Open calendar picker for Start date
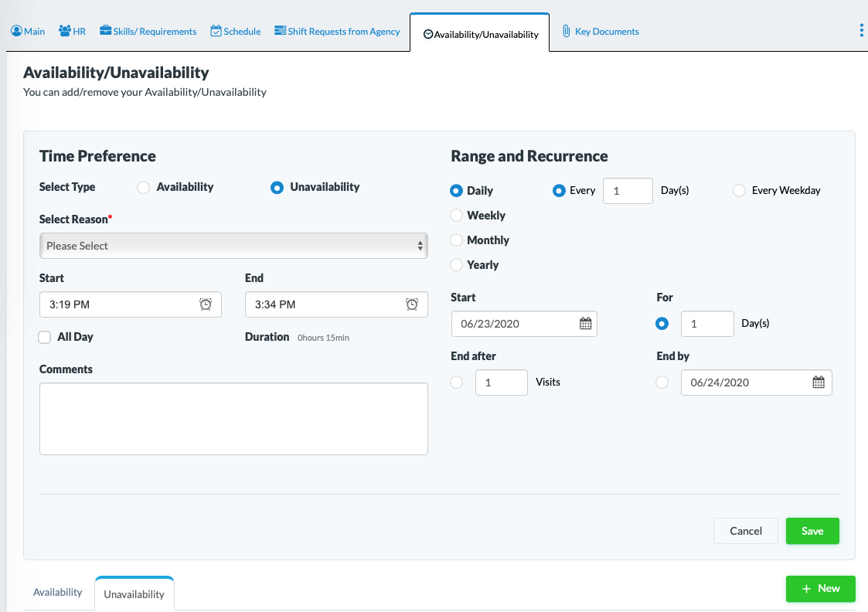 click(x=585, y=324)
